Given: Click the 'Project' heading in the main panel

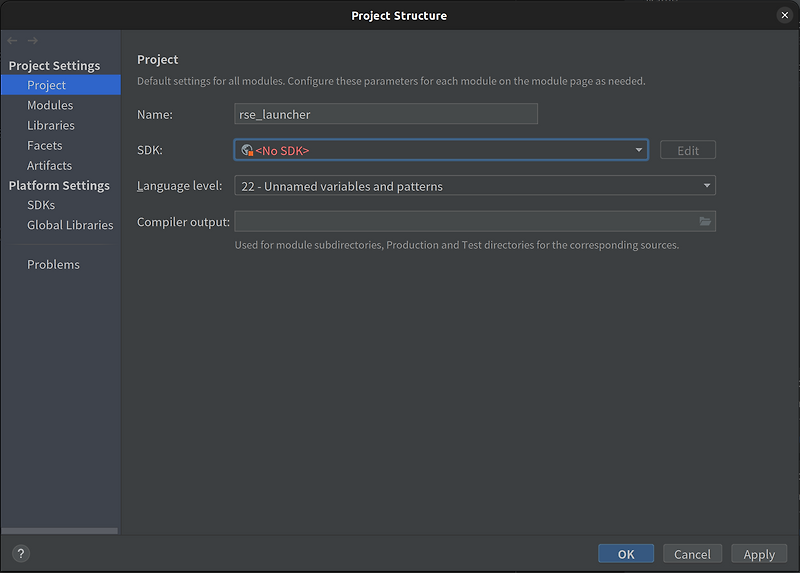Looking at the screenshot, I should pos(158,59).
